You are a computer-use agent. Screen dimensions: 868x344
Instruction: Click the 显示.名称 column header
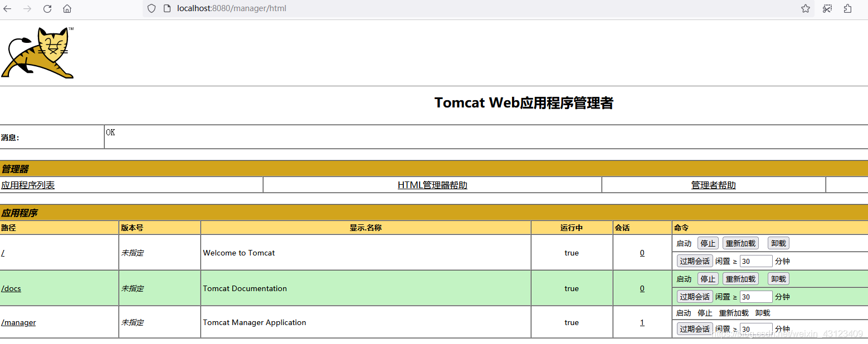(x=365, y=228)
